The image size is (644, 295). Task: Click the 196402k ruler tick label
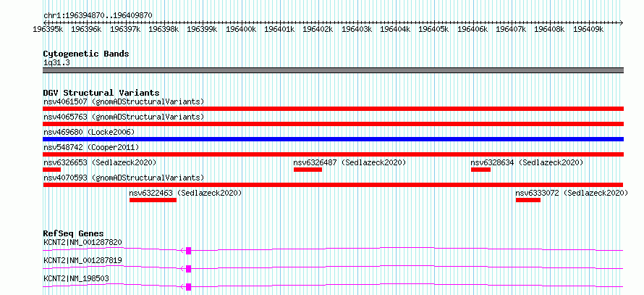tap(318, 29)
